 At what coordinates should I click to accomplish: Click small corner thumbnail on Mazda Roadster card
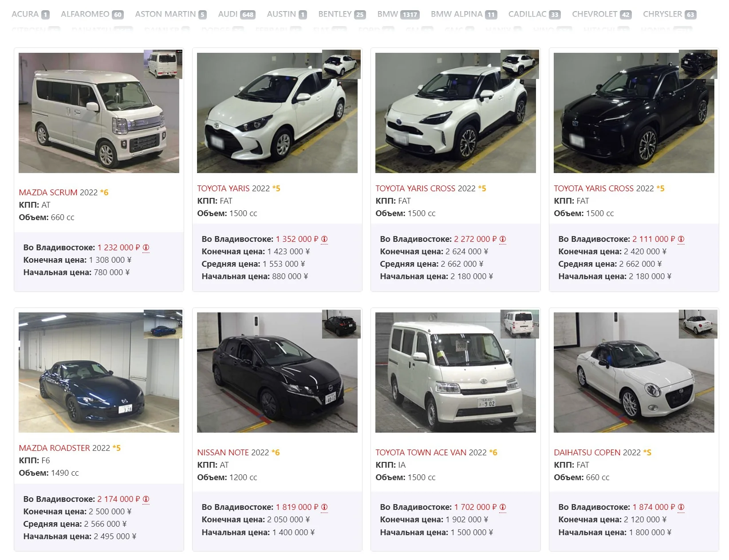163,324
